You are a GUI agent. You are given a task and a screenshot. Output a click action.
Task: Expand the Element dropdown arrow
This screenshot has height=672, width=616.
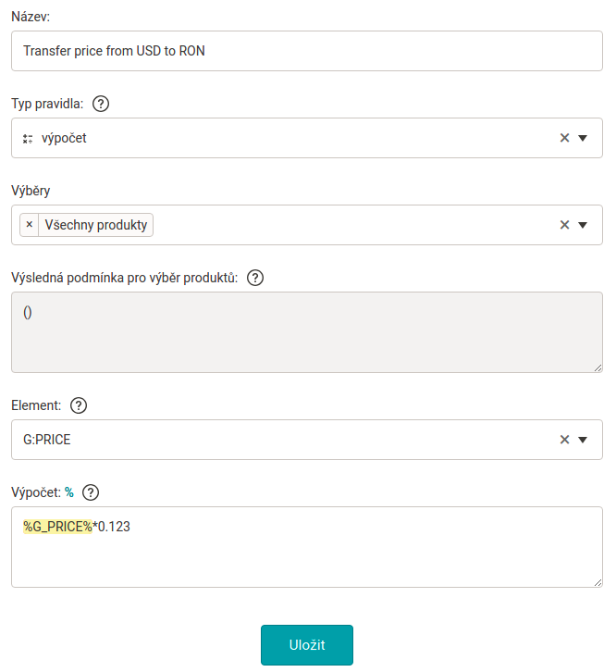click(x=583, y=440)
